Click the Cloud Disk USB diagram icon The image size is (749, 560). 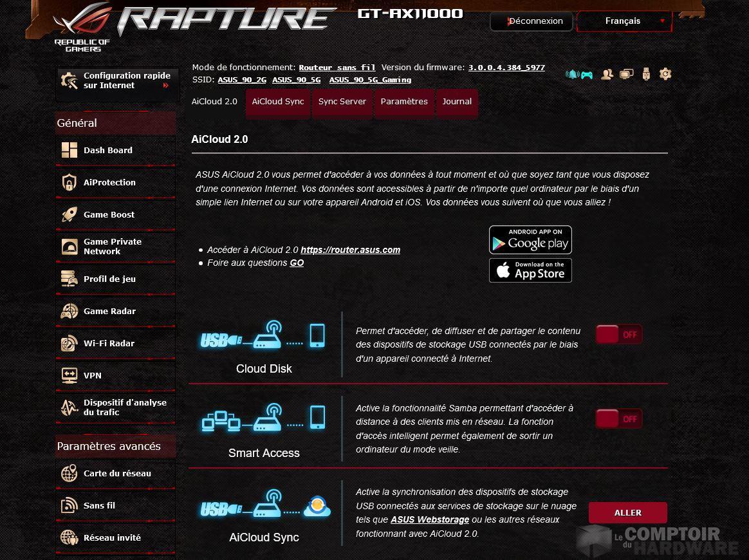(263, 335)
